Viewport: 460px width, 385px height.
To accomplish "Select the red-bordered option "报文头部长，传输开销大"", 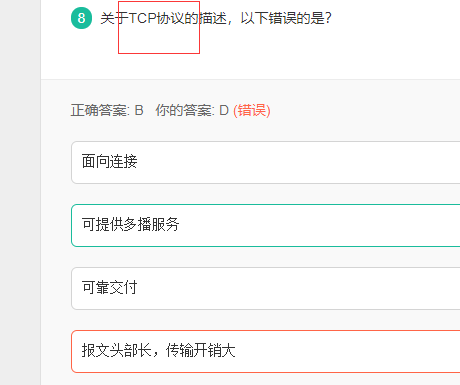I will (x=266, y=351).
